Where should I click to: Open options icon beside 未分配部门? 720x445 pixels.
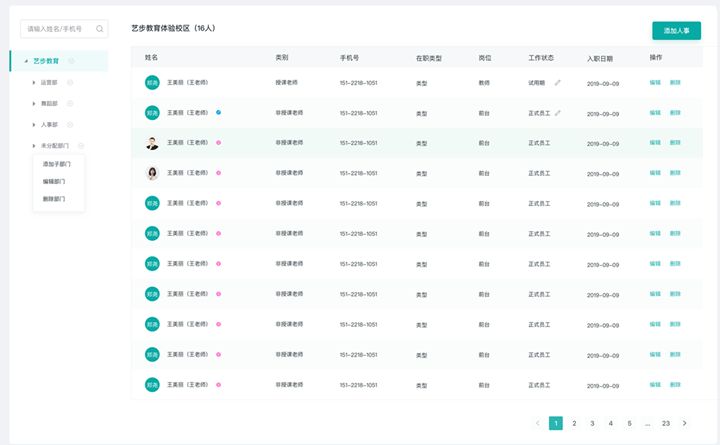coord(81,146)
